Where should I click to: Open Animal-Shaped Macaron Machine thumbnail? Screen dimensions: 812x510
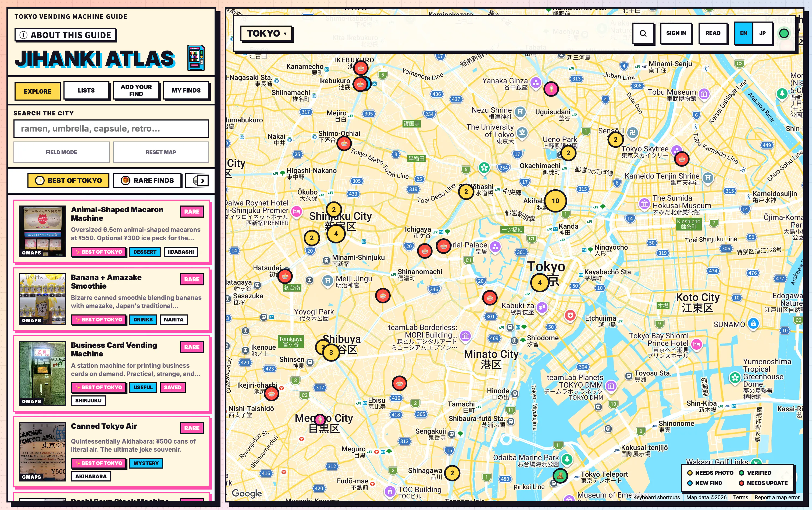point(42,231)
